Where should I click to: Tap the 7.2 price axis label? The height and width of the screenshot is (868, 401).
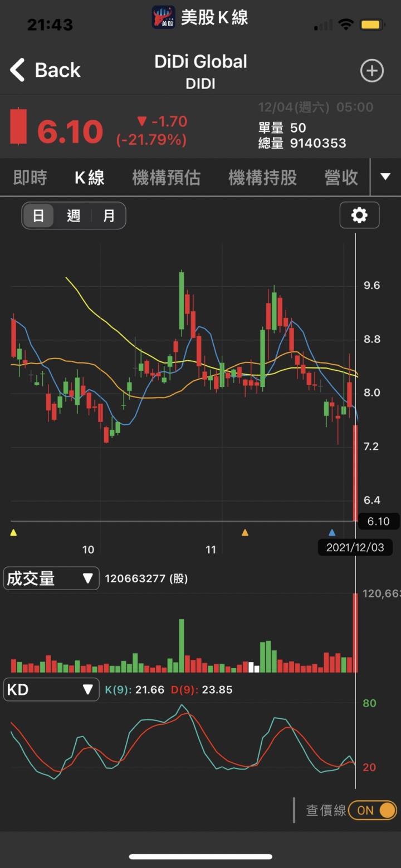371,447
